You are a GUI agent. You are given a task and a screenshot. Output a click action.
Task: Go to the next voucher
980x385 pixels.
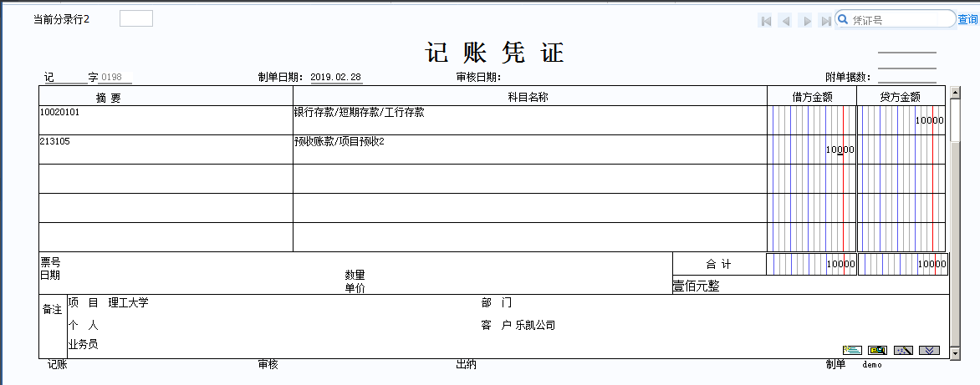tap(806, 21)
